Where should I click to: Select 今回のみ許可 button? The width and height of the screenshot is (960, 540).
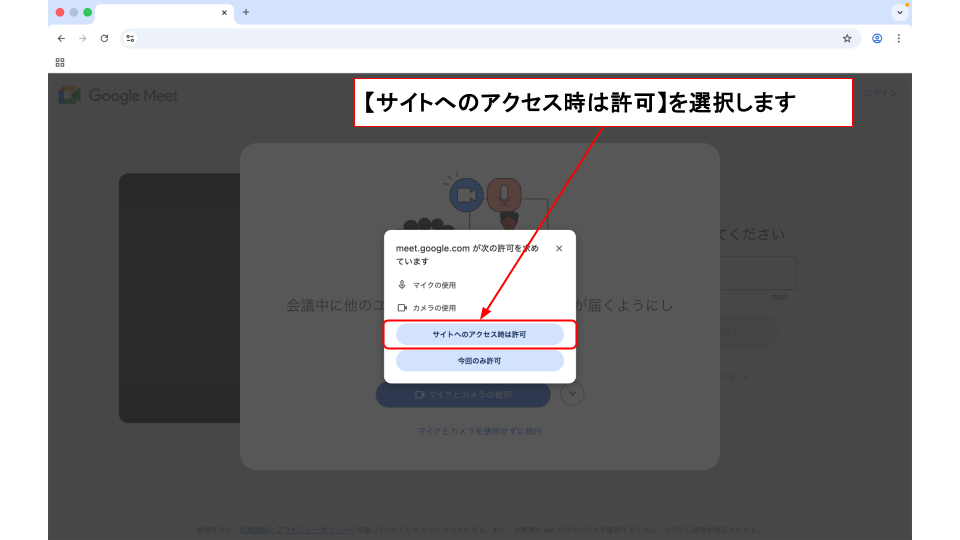(479, 360)
